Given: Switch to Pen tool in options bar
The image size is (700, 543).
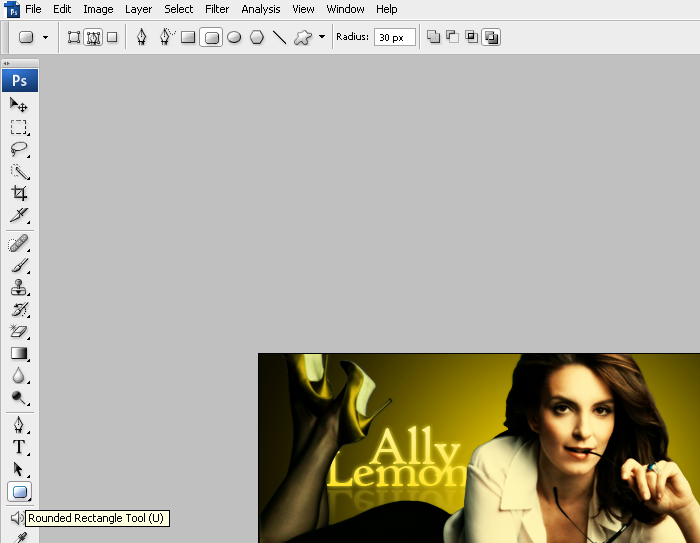Looking at the screenshot, I should tap(142, 38).
